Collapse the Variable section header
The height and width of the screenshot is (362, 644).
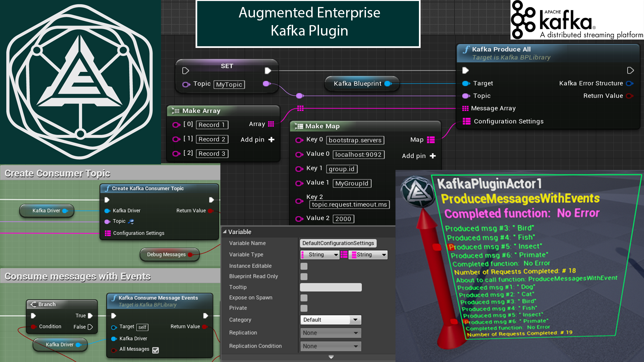coord(226,232)
